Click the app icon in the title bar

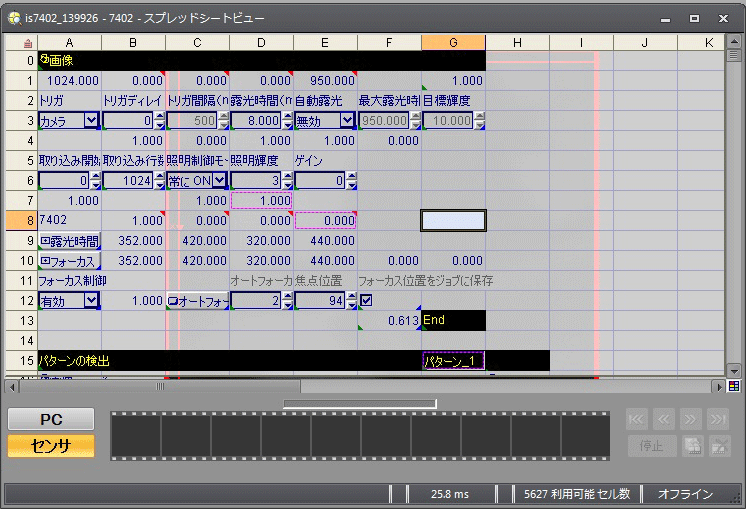pyautogui.click(x=13, y=17)
